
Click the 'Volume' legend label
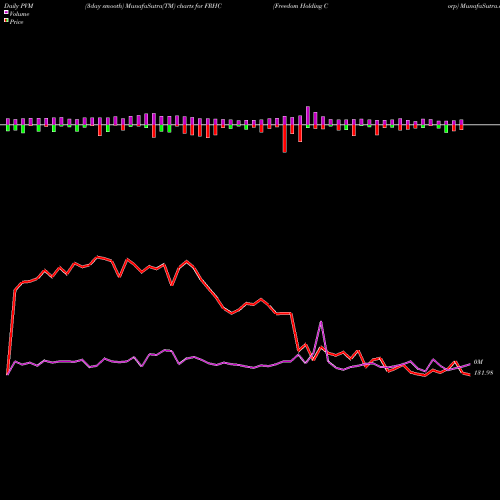(19, 14)
